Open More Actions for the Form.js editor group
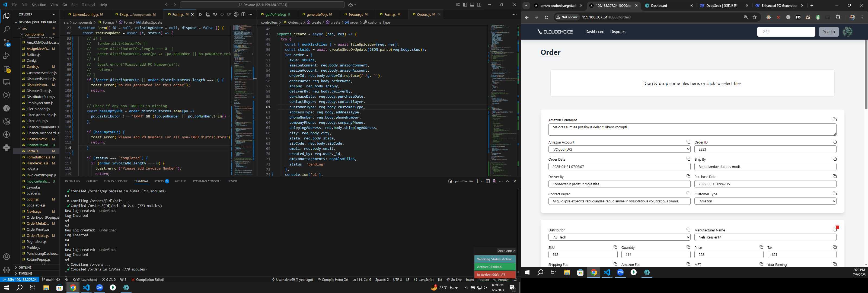868x293 pixels. pyautogui.click(x=250, y=14)
